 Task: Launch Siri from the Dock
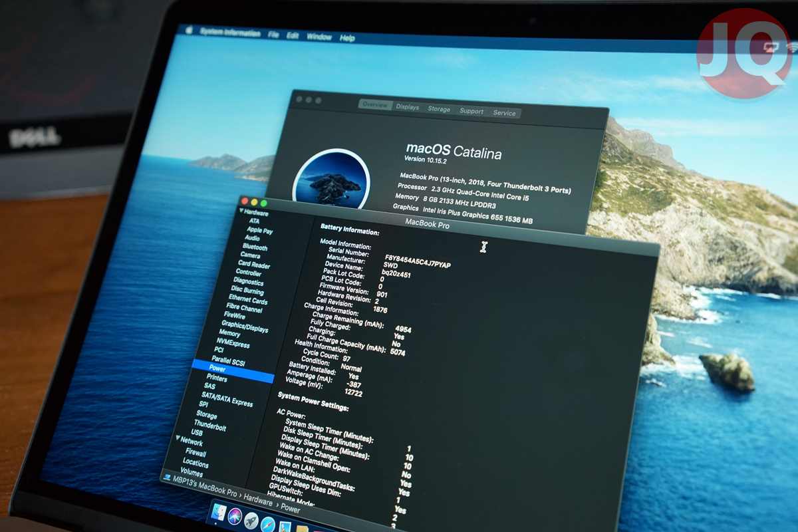pyautogui.click(x=235, y=516)
